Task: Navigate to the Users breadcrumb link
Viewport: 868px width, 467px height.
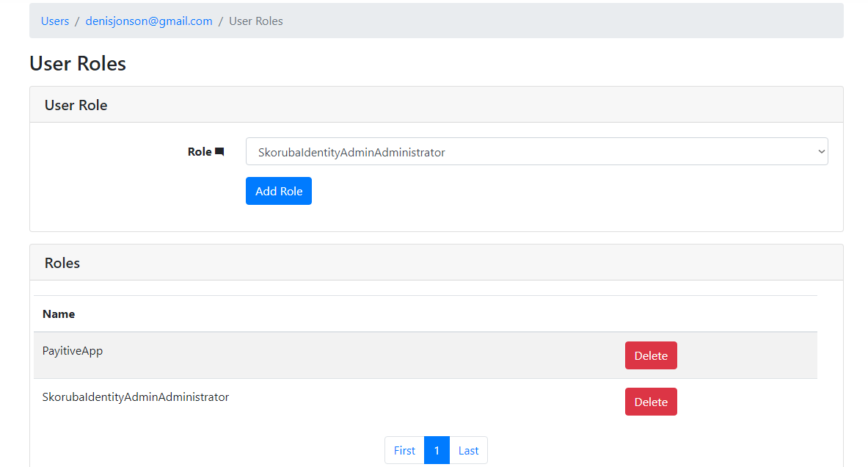Action: [54, 21]
